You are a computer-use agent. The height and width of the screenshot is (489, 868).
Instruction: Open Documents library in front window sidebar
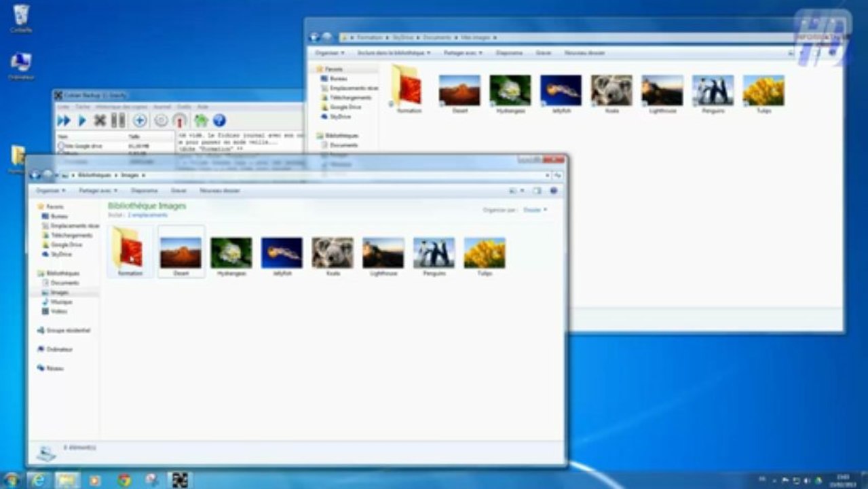click(60, 283)
